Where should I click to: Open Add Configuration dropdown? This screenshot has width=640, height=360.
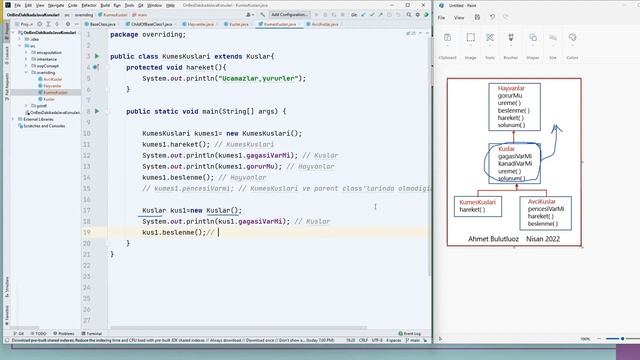click(x=289, y=15)
